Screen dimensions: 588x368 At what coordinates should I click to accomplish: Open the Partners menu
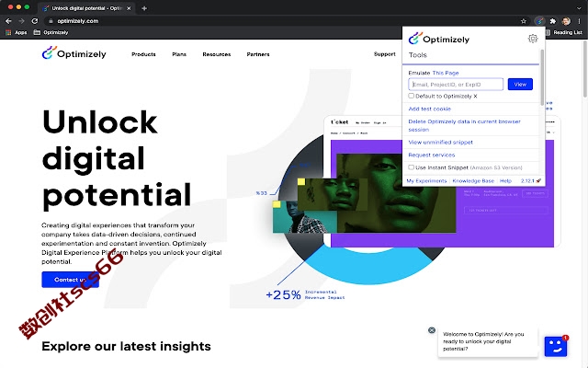click(258, 54)
